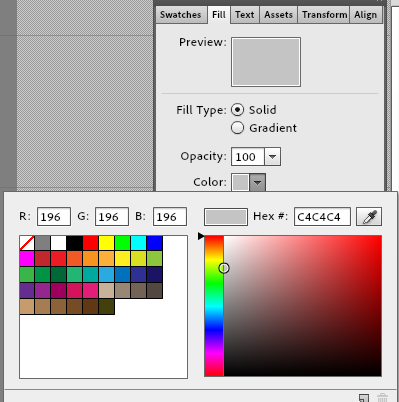This screenshot has height=402, width=399.
Task: Open the Color dropdown arrow
Action: (x=257, y=182)
